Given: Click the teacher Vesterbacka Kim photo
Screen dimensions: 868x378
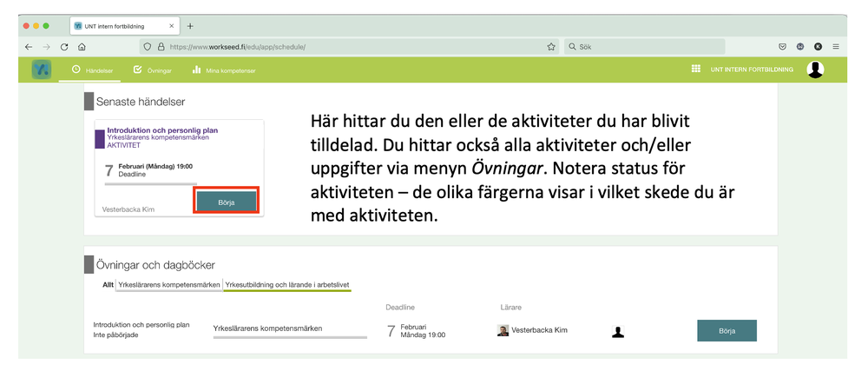Looking at the screenshot, I should pos(503,330).
